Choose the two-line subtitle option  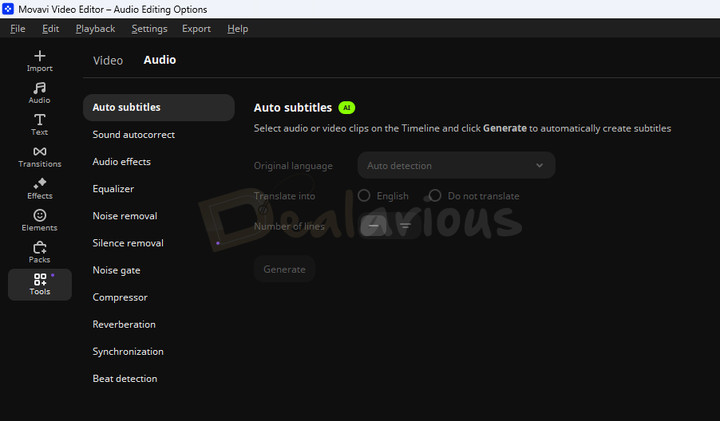[x=405, y=226]
